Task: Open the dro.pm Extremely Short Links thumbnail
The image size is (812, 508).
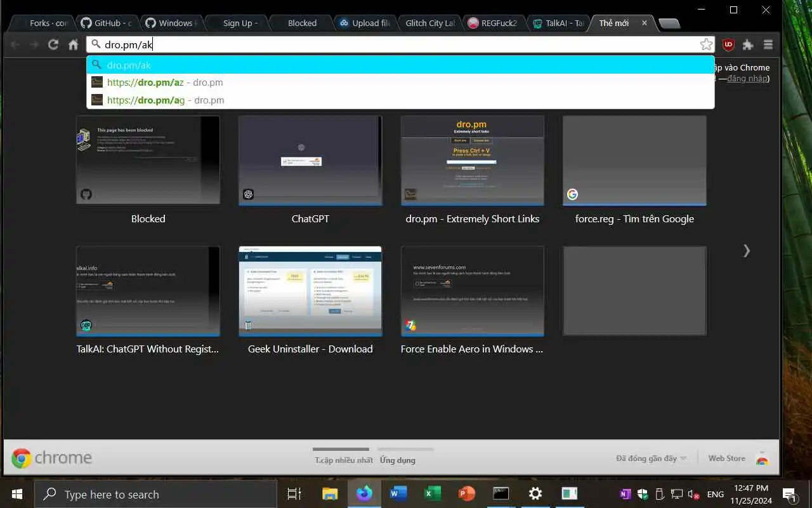Action: tap(473, 160)
